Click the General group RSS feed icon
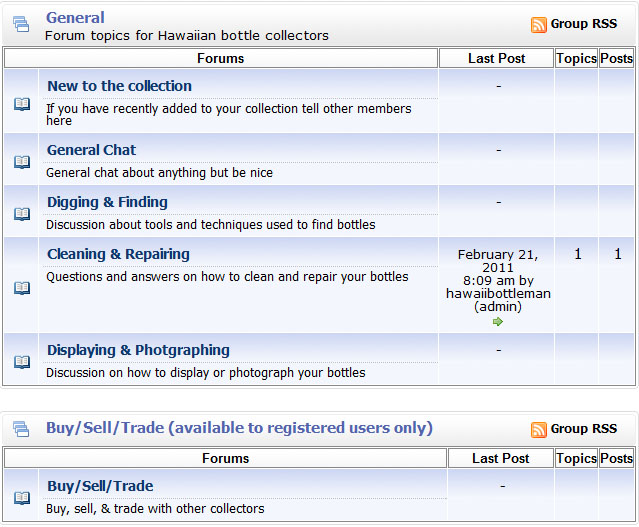Screen dimensions: 639x527 (x=539, y=25)
